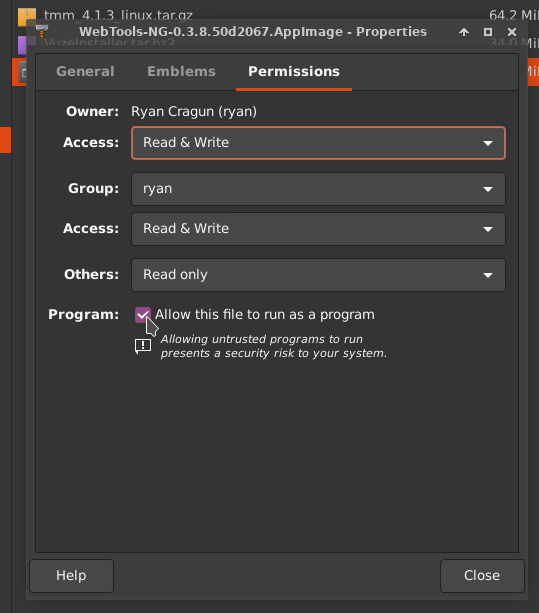Viewport: 539px width, 613px height.
Task: Open the owner Access Read & Write dropdown
Action: 318,143
